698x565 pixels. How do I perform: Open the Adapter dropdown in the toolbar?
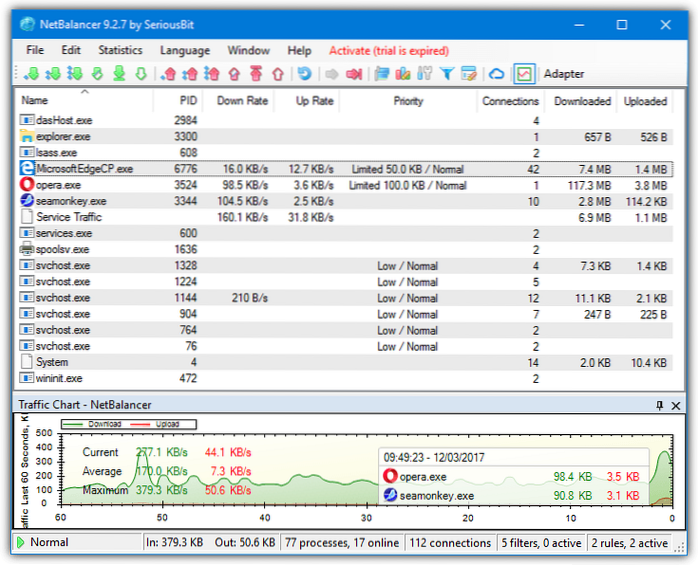tap(565, 74)
